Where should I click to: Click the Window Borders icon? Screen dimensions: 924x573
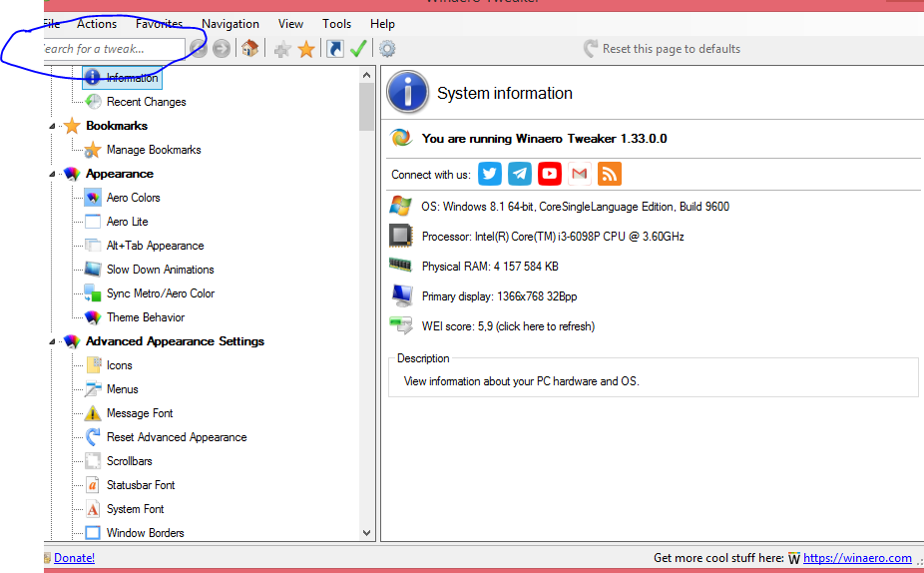(x=93, y=533)
